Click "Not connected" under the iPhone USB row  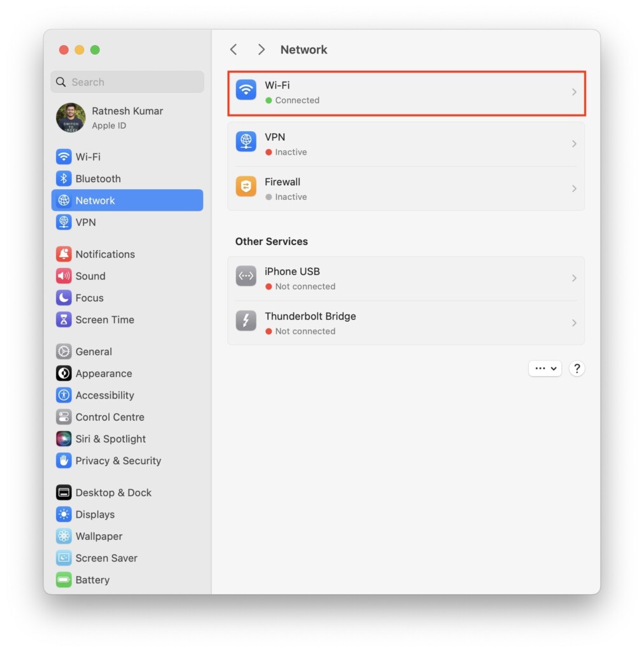coord(305,287)
